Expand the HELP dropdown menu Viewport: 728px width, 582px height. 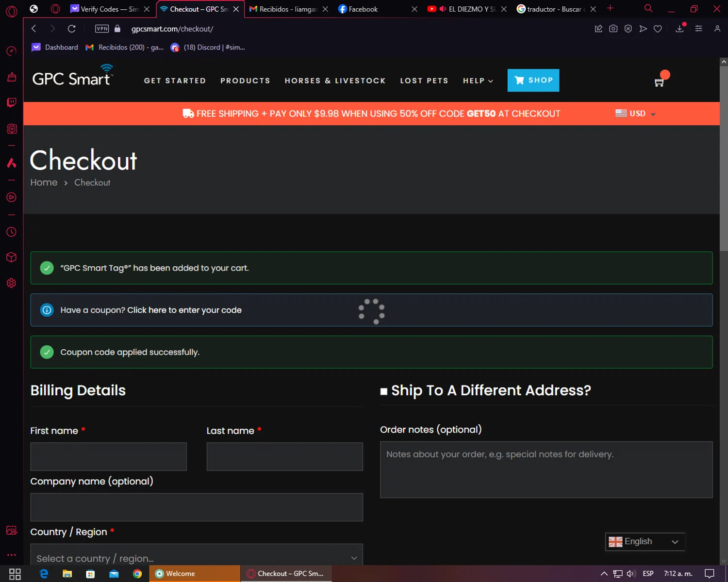tap(478, 81)
